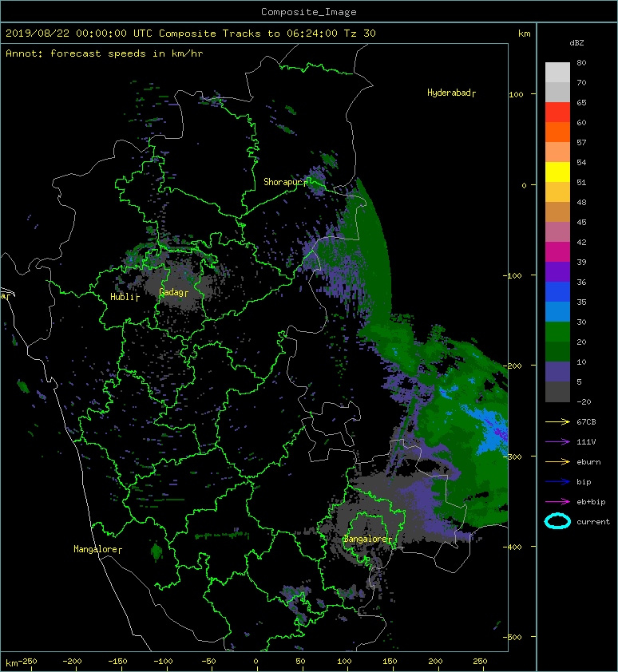
Task: Click the cyan 'current' ellipse symbol
Action: pos(557,521)
